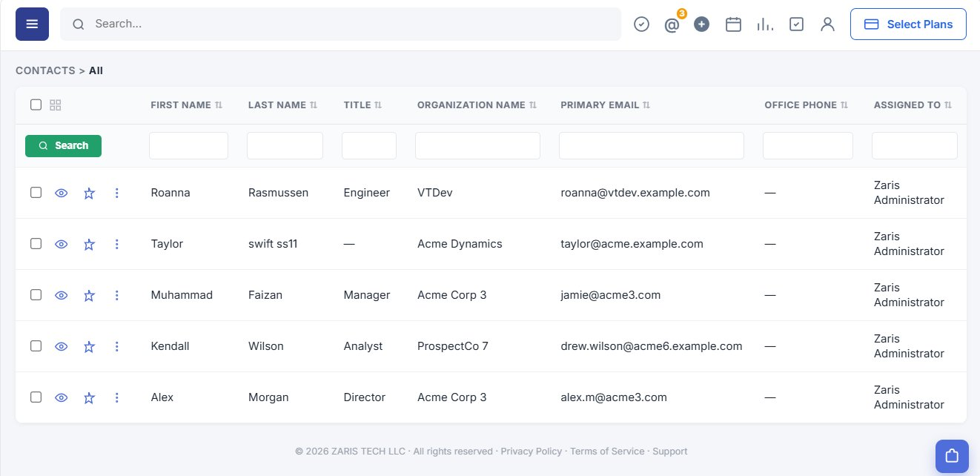Open more actions for Alex Morgan
This screenshot has width=980, height=476.
[116, 397]
